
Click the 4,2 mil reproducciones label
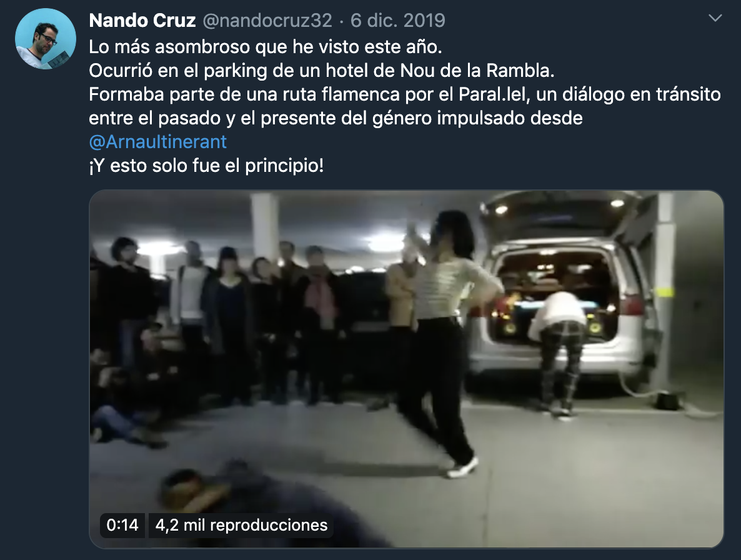(x=241, y=525)
